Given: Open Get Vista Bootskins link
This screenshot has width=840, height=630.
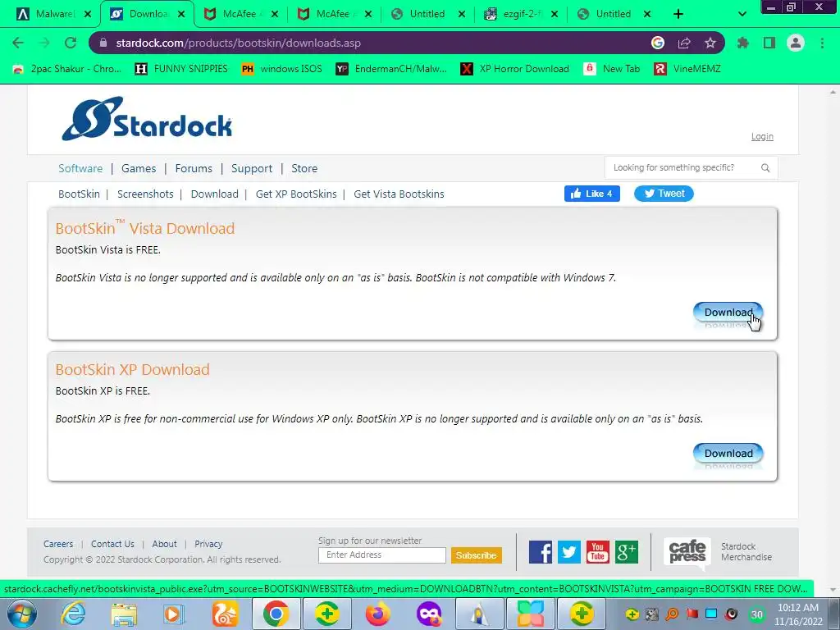Looking at the screenshot, I should 399,194.
